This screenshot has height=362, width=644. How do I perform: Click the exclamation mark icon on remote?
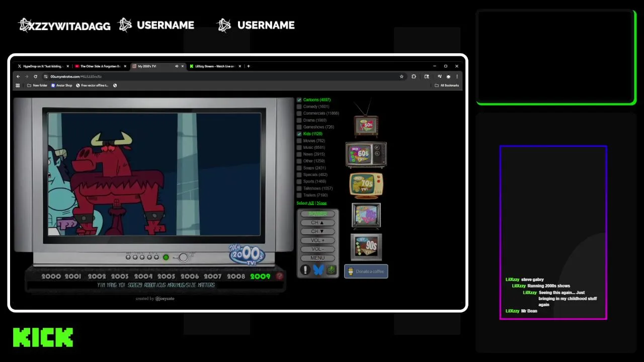pyautogui.click(x=305, y=270)
